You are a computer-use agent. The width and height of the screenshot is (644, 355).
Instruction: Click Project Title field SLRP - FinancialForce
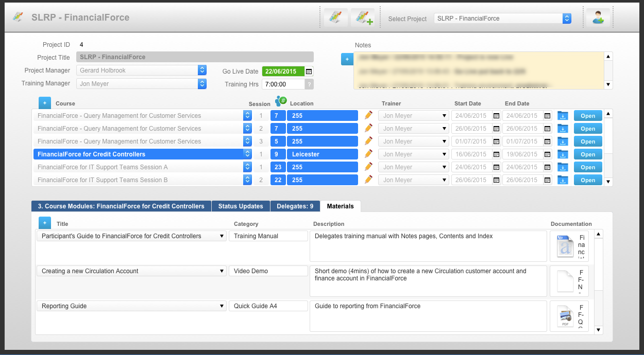click(x=195, y=57)
